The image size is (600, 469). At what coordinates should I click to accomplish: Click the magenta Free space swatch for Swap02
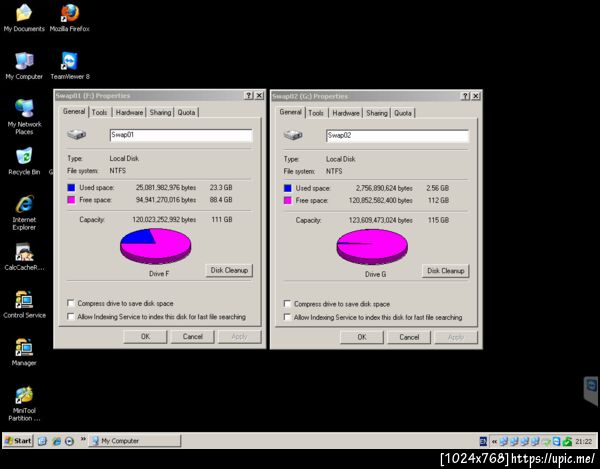[288, 200]
